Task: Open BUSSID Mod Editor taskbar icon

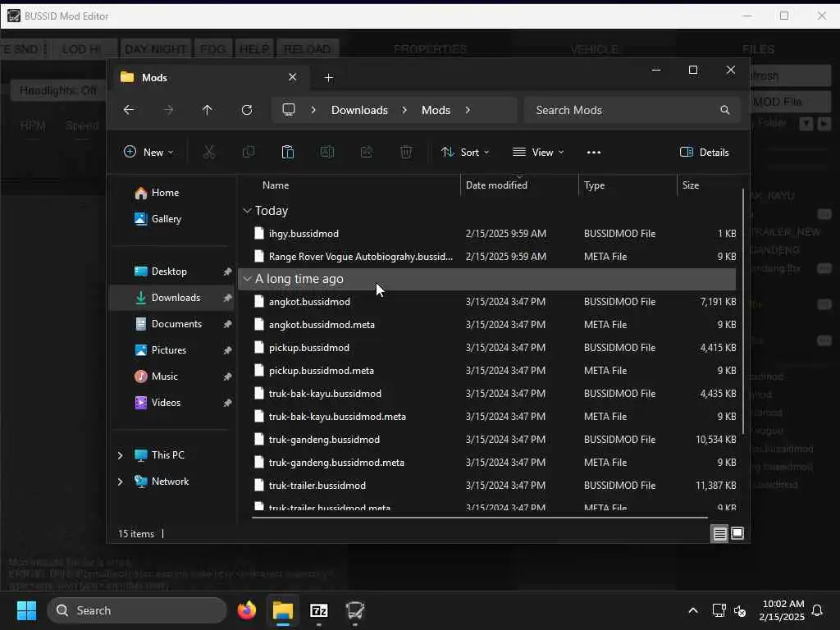Action: [355, 610]
